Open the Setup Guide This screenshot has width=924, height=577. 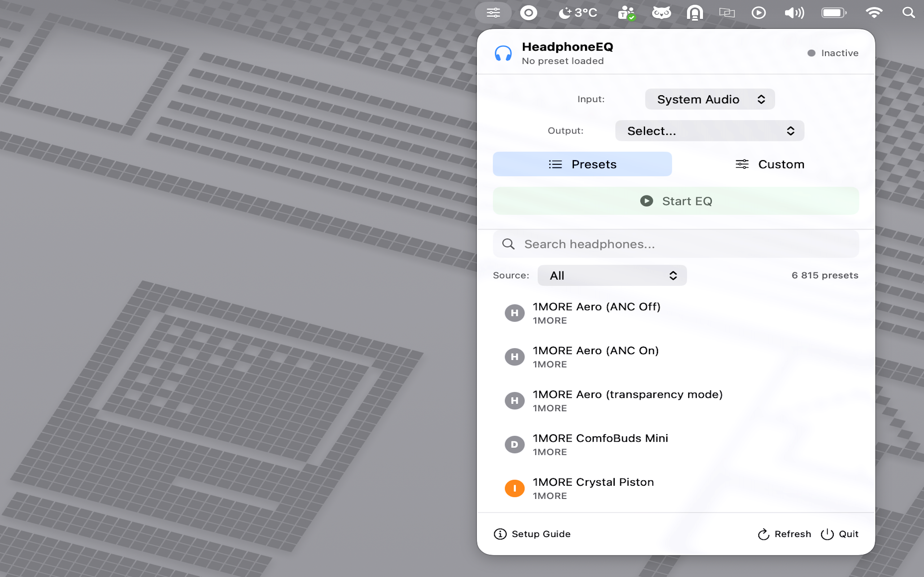point(532,534)
